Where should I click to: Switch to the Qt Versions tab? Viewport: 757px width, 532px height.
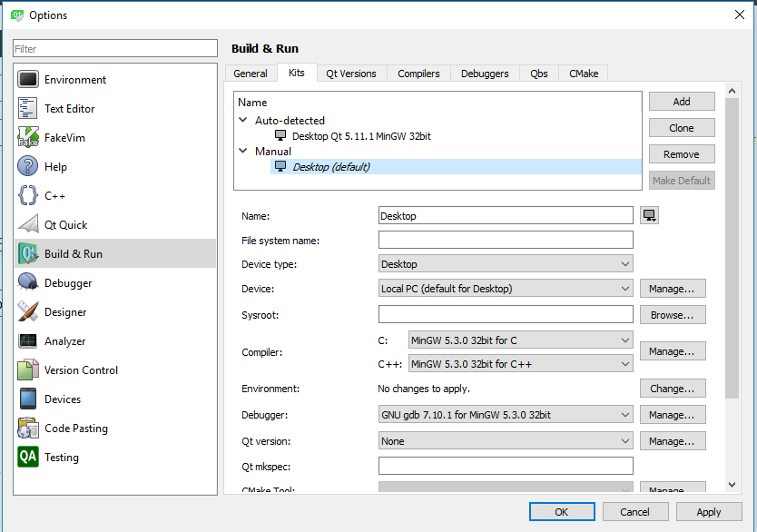click(x=351, y=74)
